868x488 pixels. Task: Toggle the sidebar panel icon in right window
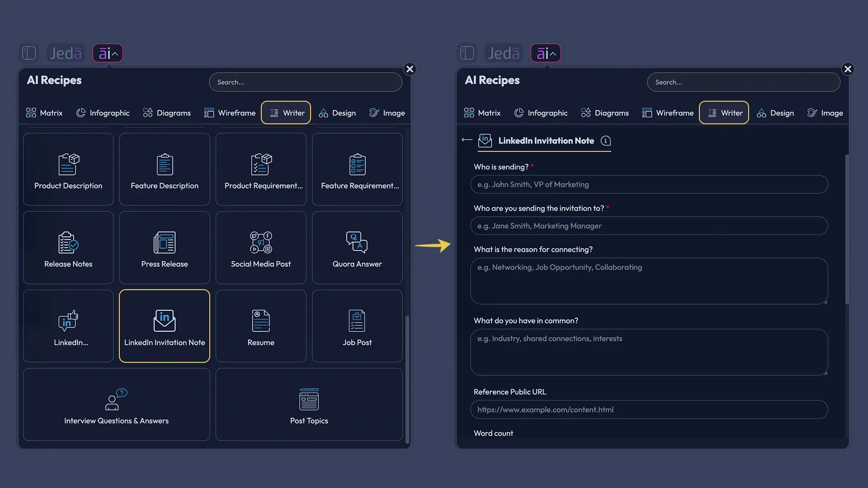[467, 53]
